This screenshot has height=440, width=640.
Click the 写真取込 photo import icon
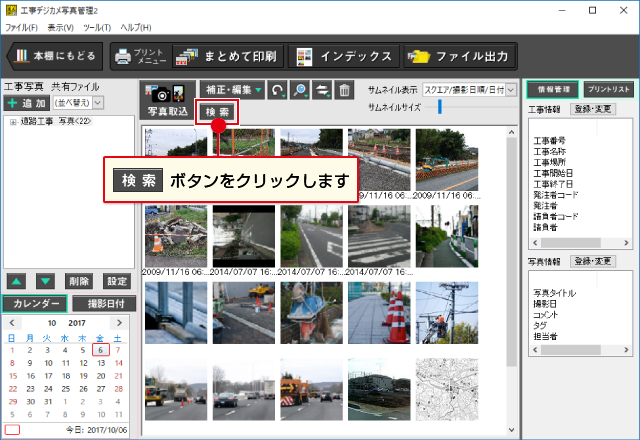[x=166, y=97]
